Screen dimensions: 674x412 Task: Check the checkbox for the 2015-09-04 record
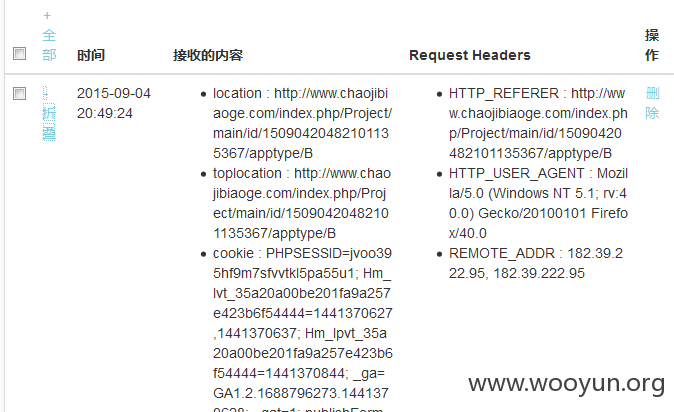(x=19, y=93)
